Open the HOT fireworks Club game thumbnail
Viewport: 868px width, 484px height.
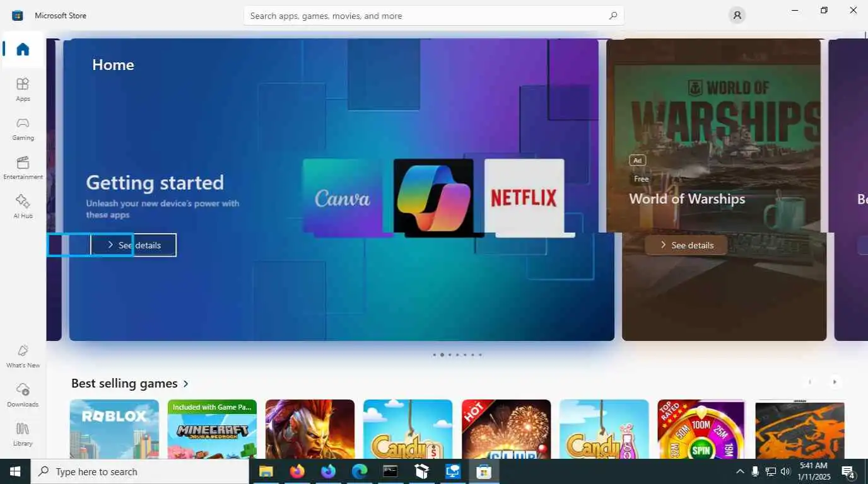click(x=506, y=429)
